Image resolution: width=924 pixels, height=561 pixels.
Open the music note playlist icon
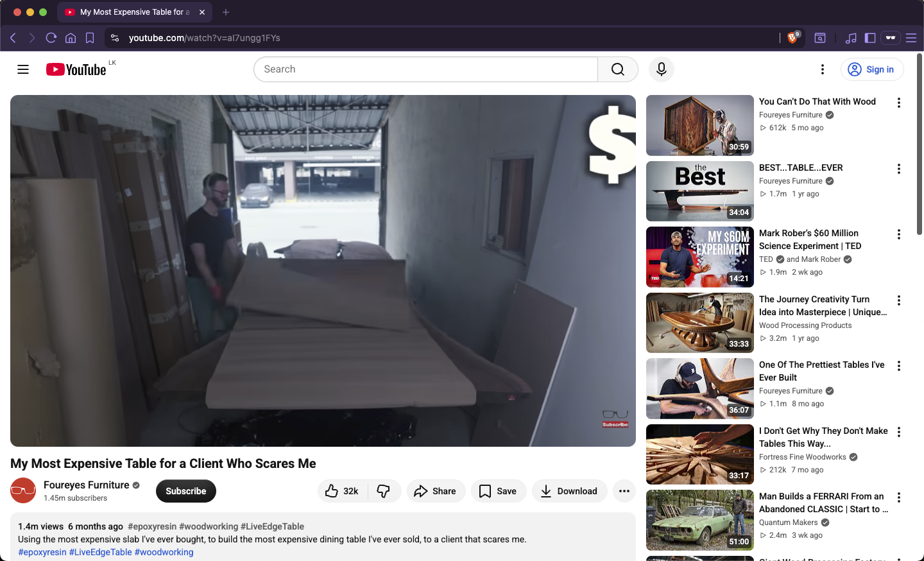click(x=851, y=38)
